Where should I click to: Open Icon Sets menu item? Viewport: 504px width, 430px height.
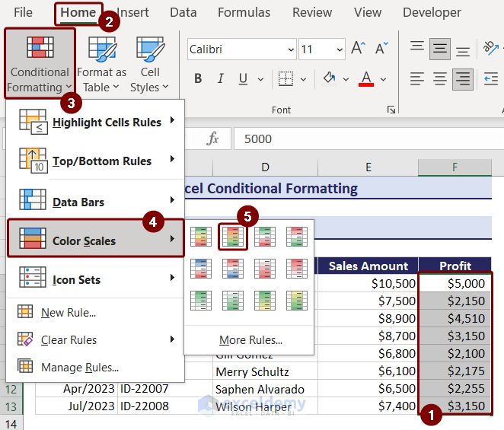[95, 277]
